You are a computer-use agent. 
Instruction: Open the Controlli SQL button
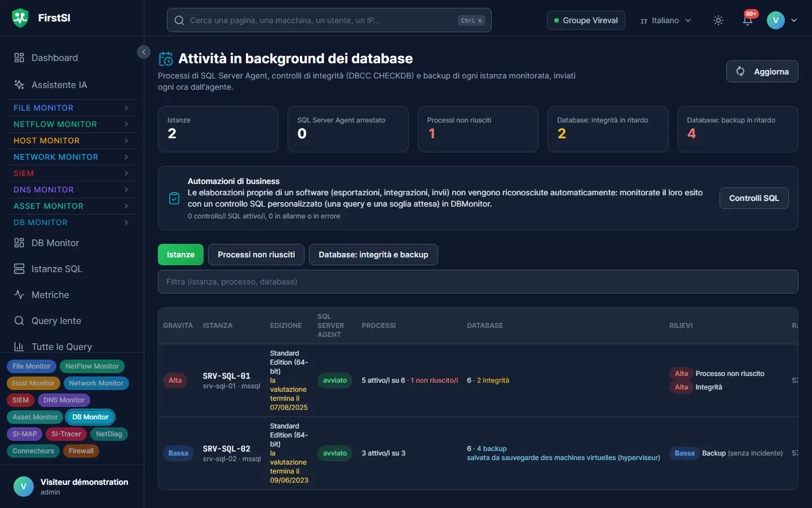(x=754, y=198)
